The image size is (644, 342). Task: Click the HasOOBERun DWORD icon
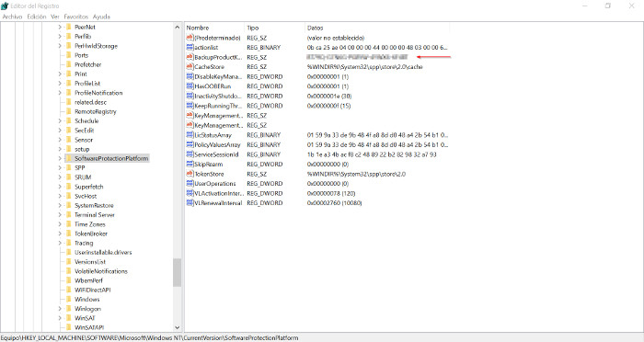click(x=190, y=86)
